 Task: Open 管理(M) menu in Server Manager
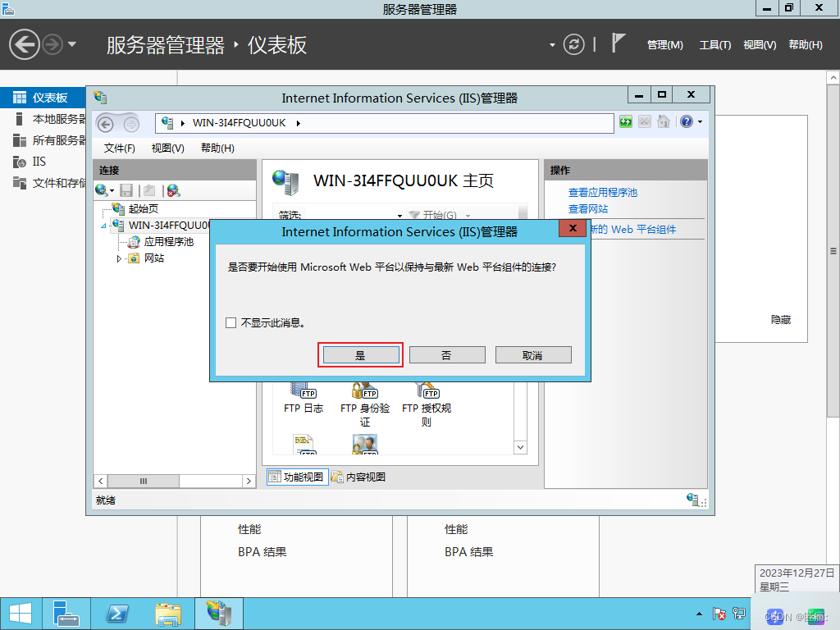point(664,45)
